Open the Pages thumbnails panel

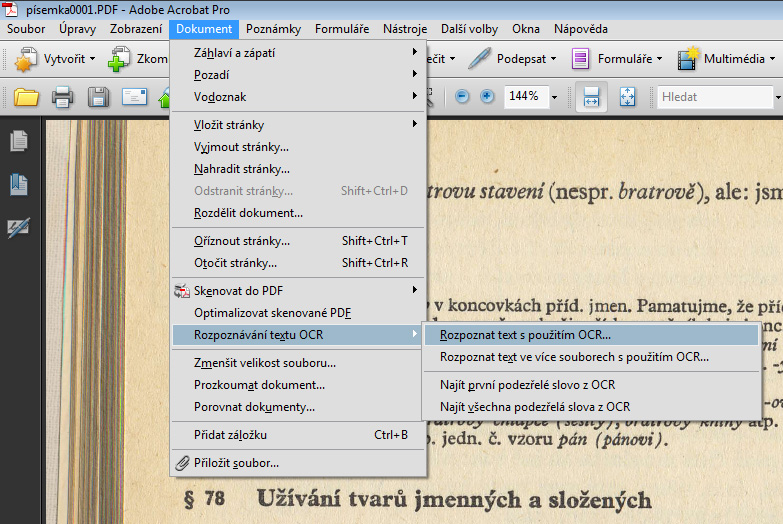(18, 141)
